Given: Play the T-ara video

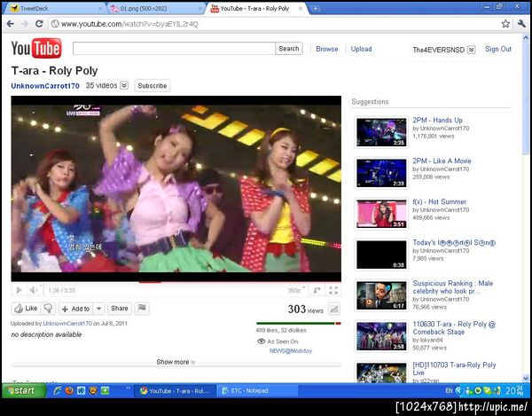Looking at the screenshot, I should coord(19,290).
